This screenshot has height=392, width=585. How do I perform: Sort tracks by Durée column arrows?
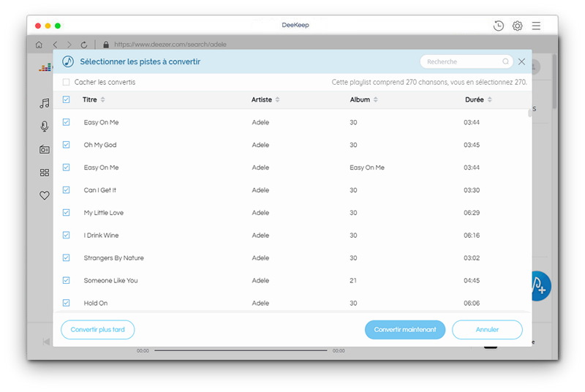[x=489, y=99]
